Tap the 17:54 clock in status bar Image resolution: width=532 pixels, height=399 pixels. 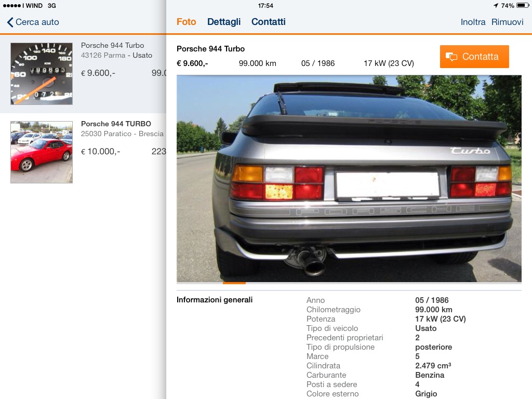coord(265,6)
